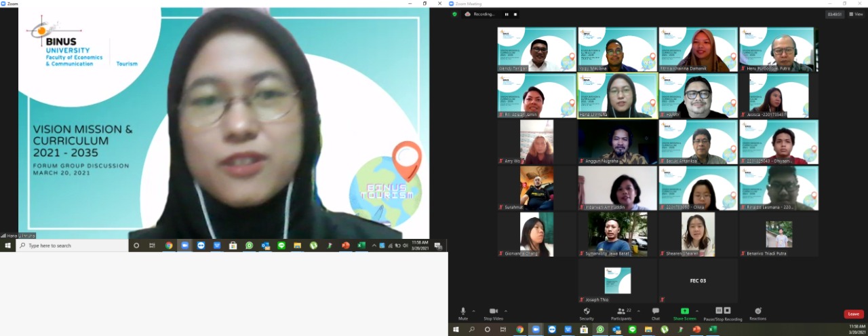
Task: Open File Explorer on bottom-right taskbar
Action: point(649,329)
